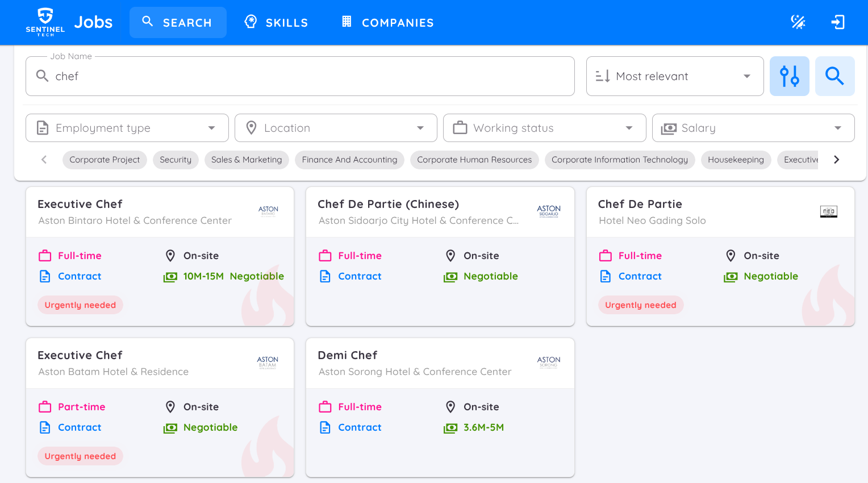Viewport: 868px width, 483px height.
Task: Click the login icon at top right
Action: point(837,22)
